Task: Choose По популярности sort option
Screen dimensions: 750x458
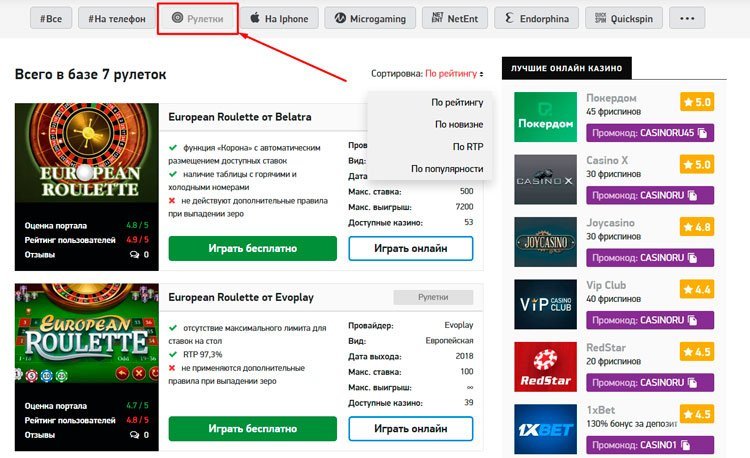Action: 447,169
